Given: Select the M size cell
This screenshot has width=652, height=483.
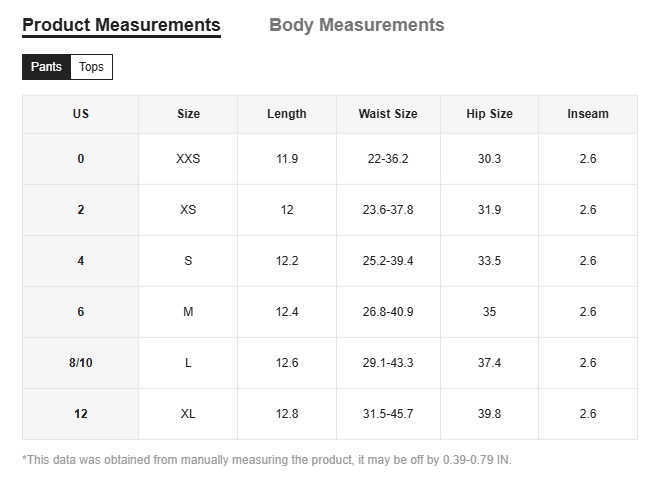Looking at the screenshot, I should click(x=188, y=312).
